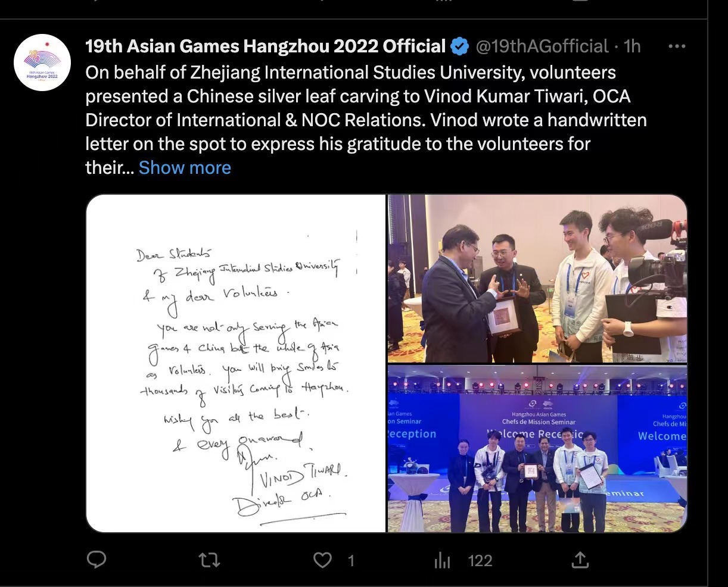Expand tweet text with Show more
Image resolution: width=728 pixels, height=587 pixels.
point(185,168)
